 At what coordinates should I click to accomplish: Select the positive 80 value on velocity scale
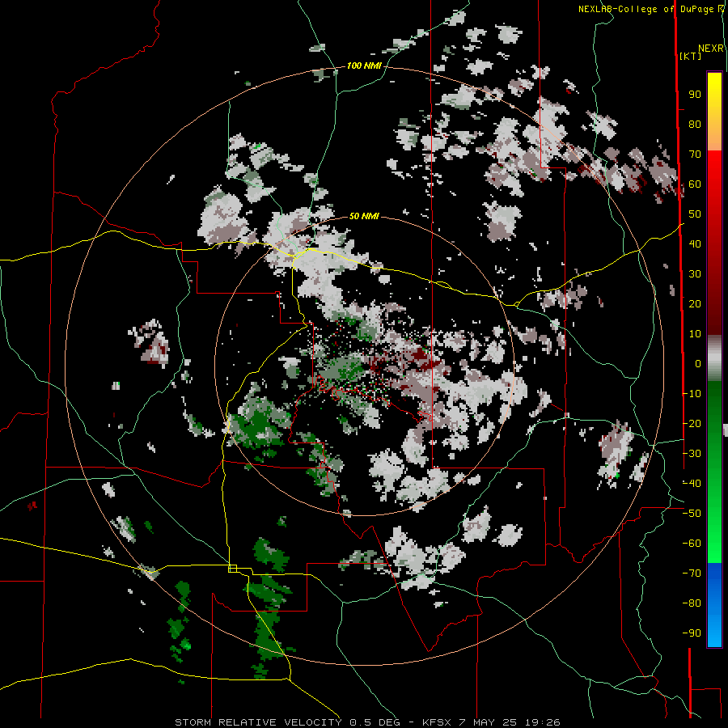pyautogui.click(x=695, y=125)
